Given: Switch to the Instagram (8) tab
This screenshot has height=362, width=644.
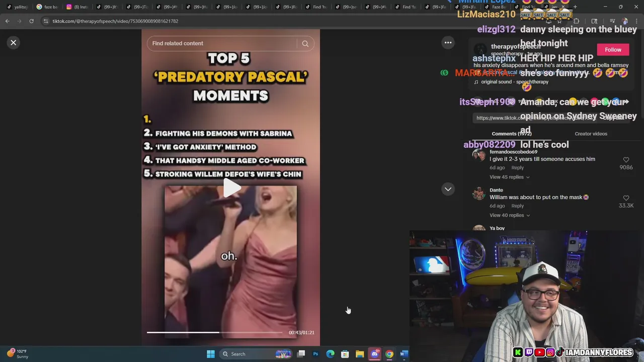Looking at the screenshot, I should click(77, 7).
